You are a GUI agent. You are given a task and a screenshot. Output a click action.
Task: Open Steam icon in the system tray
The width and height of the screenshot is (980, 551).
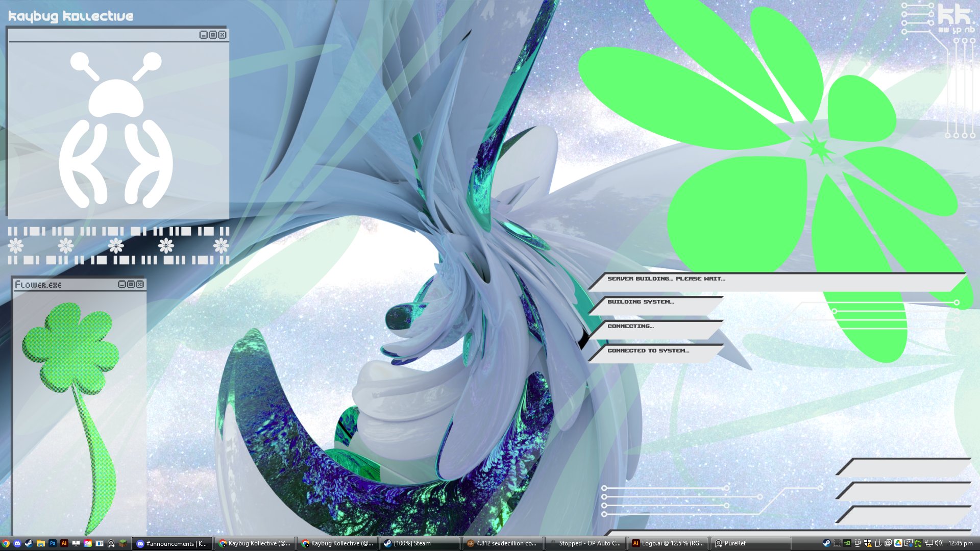click(827, 543)
